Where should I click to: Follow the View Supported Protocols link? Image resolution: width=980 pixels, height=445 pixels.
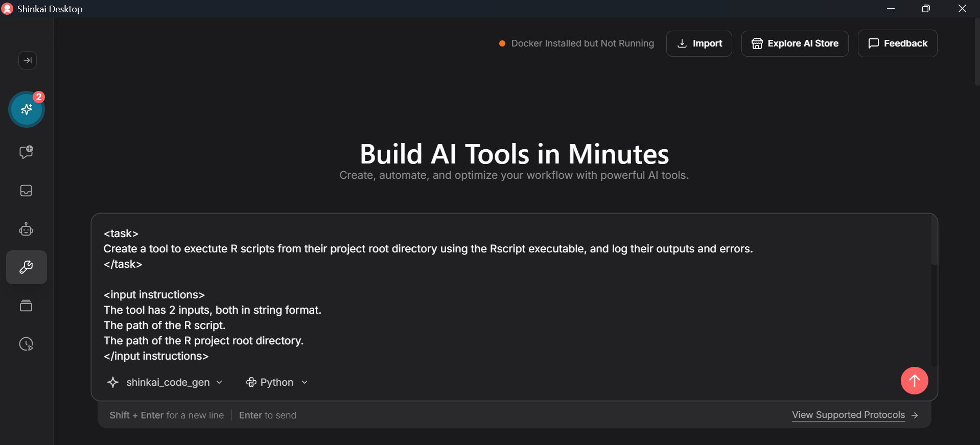pos(848,415)
